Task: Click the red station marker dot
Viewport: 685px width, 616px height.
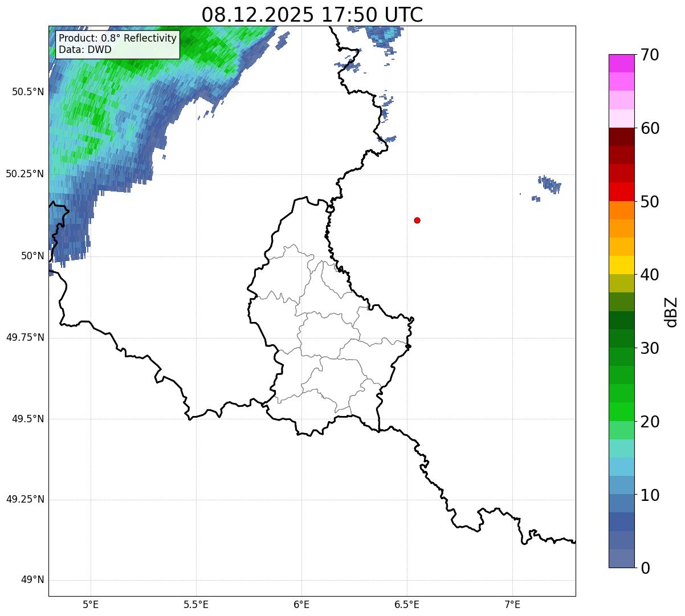Action: coord(417,220)
